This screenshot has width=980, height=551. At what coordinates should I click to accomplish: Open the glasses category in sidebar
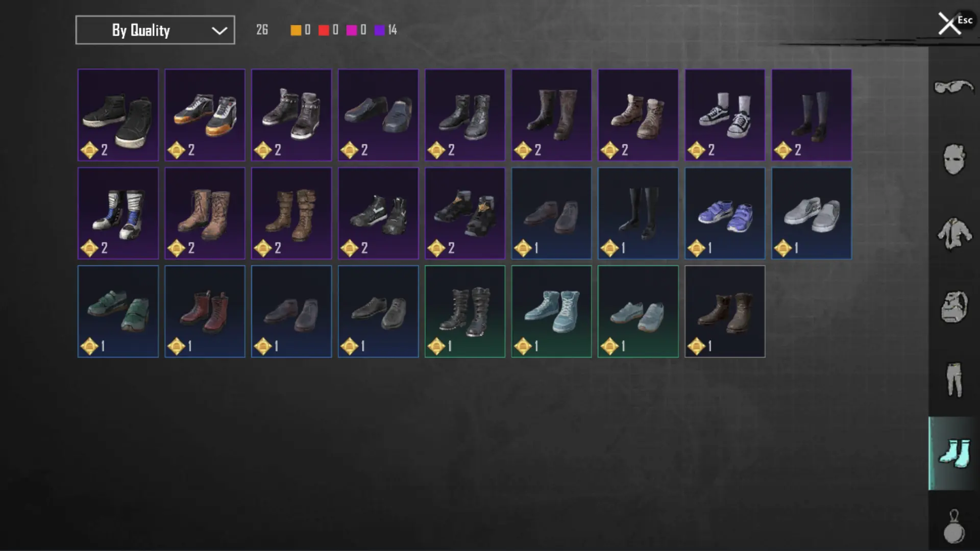[953, 87]
